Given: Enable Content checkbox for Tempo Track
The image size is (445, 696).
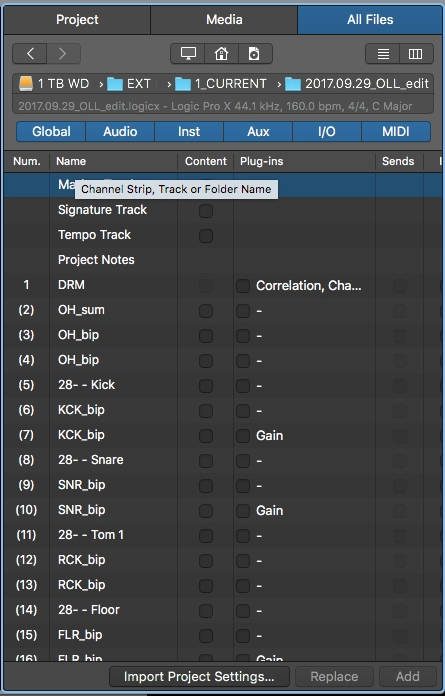Looking at the screenshot, I should coord(206,236).
